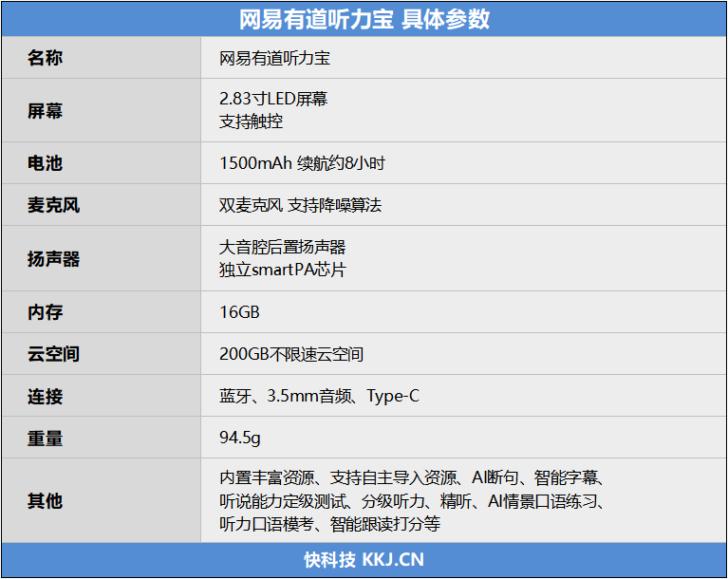The width and height of the screenshot is (728, 579).
Task: Select the 连接 label cell
Action: pyautogui.click(x=102, y=396)
